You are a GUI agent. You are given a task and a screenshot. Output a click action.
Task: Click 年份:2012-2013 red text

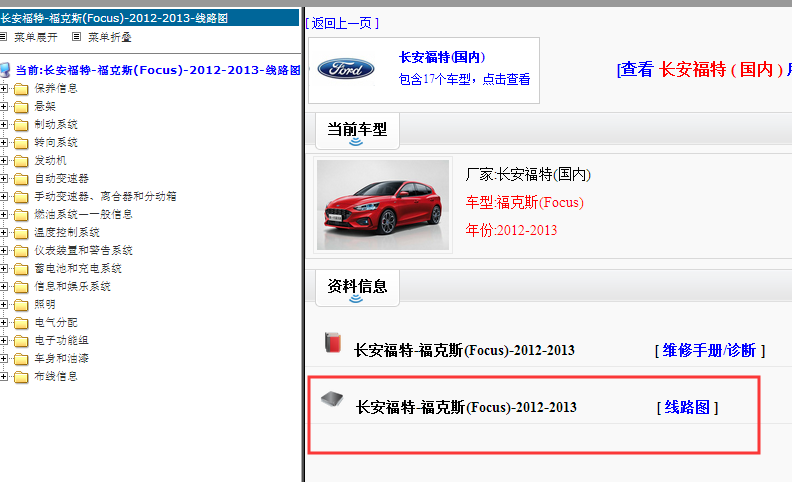pos(511,230)
